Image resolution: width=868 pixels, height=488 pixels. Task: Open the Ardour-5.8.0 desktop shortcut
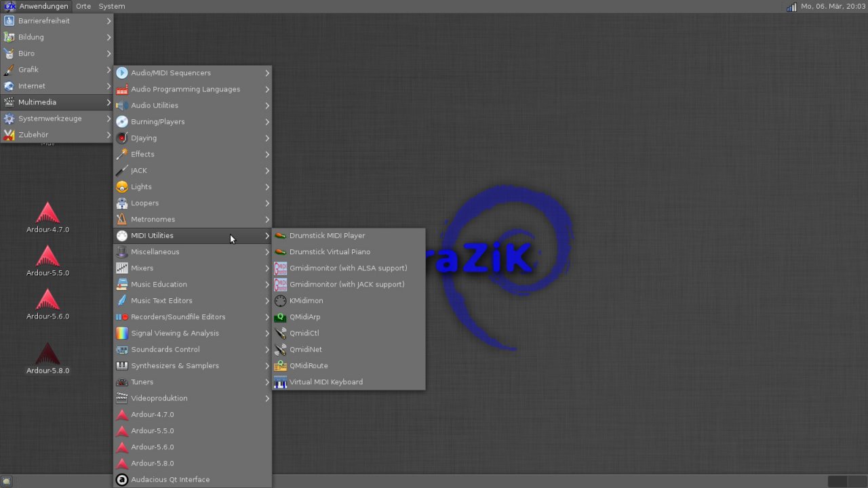(x=47, y=359)
